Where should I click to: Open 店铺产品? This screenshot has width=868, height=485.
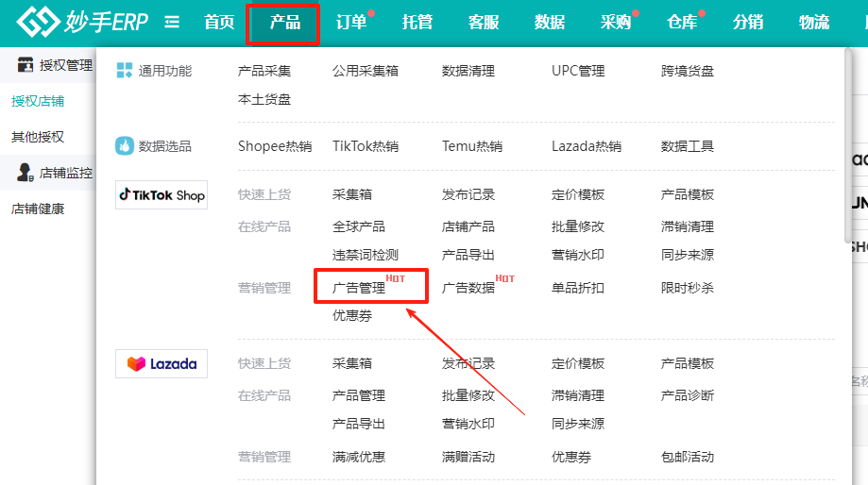(468, 226)
